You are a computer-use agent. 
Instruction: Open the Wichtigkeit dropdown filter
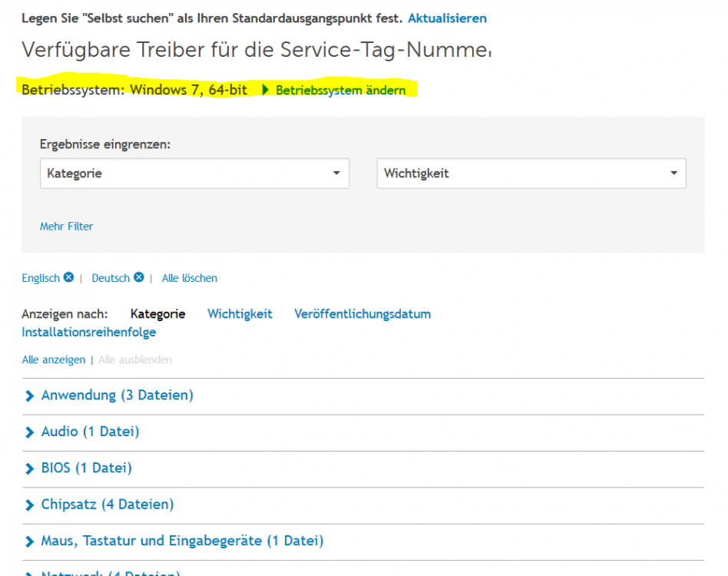pos(531,174)
